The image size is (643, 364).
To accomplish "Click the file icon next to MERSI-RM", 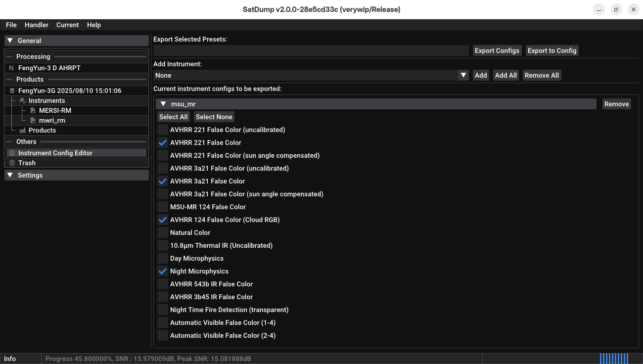I will pos(33,111).
